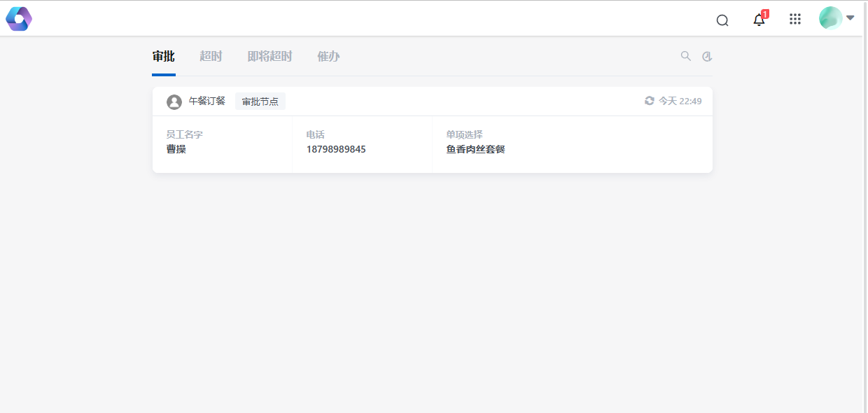The height and width of the screenshot is (413, 868).
Task: Click the 鱼香肉丝套餐 selection value
Action: point(475,149)
